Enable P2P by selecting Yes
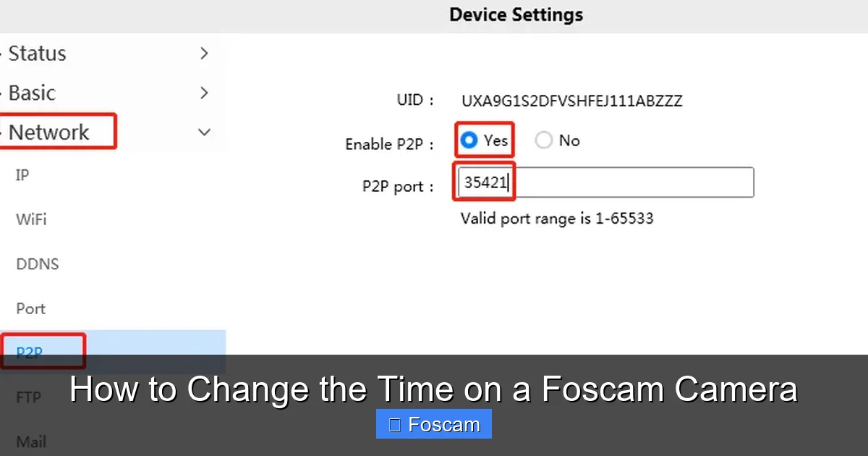 point(468,140)
